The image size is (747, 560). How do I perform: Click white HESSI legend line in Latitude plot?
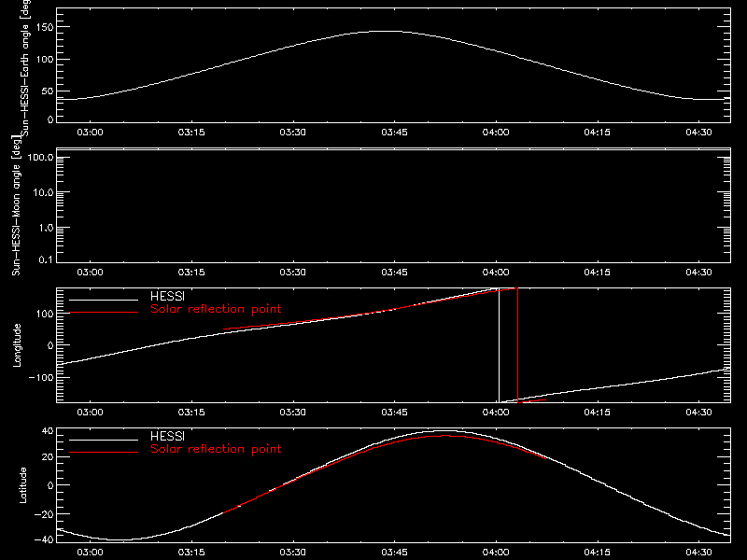click(104, 440)
